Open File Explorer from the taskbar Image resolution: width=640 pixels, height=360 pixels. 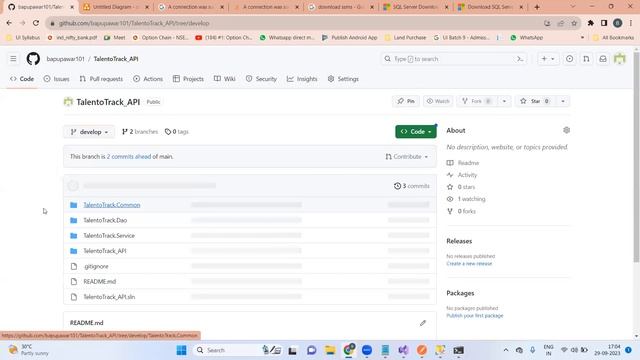tap(330, 350)
